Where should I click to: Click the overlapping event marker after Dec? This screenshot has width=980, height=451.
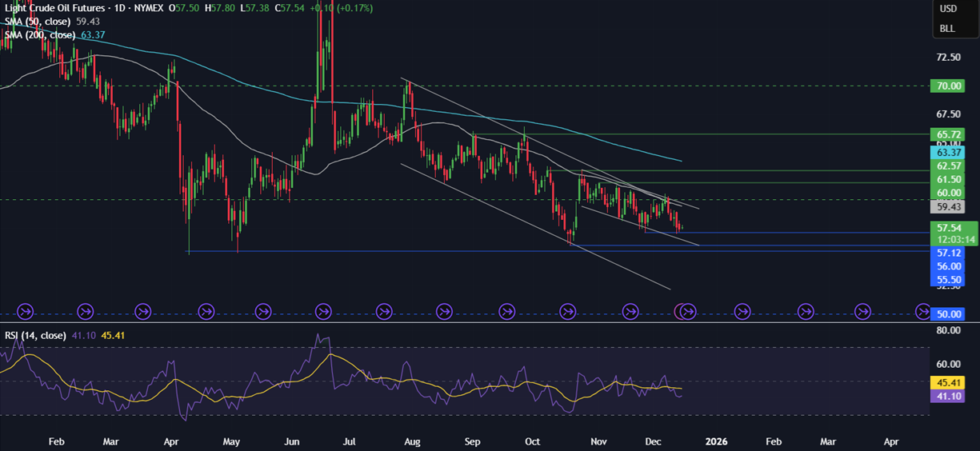pos(686,311)
